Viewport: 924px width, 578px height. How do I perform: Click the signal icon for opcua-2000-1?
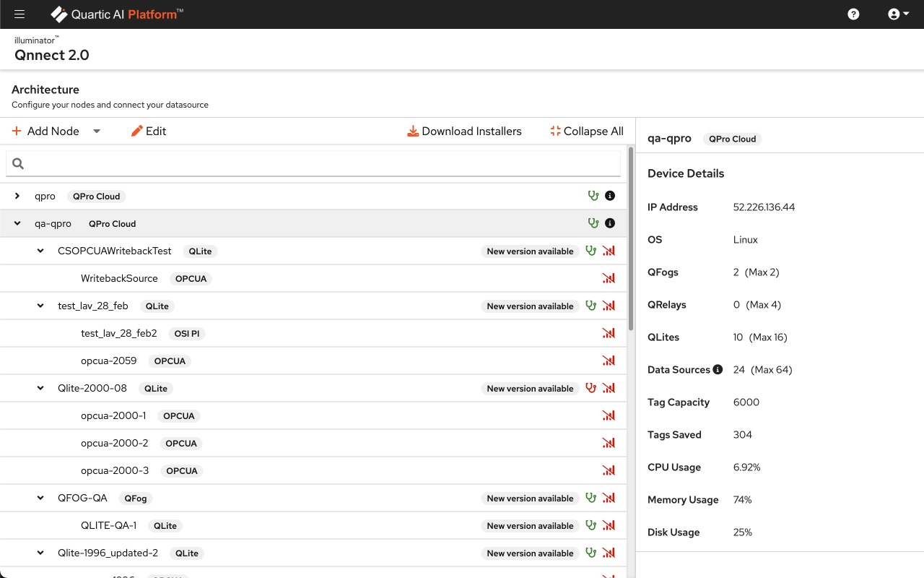[609, 415]
